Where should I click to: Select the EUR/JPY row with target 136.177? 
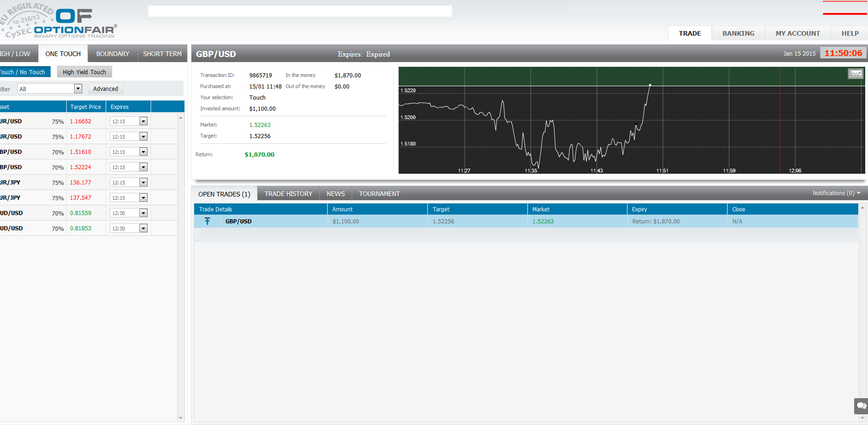(28, 182)
